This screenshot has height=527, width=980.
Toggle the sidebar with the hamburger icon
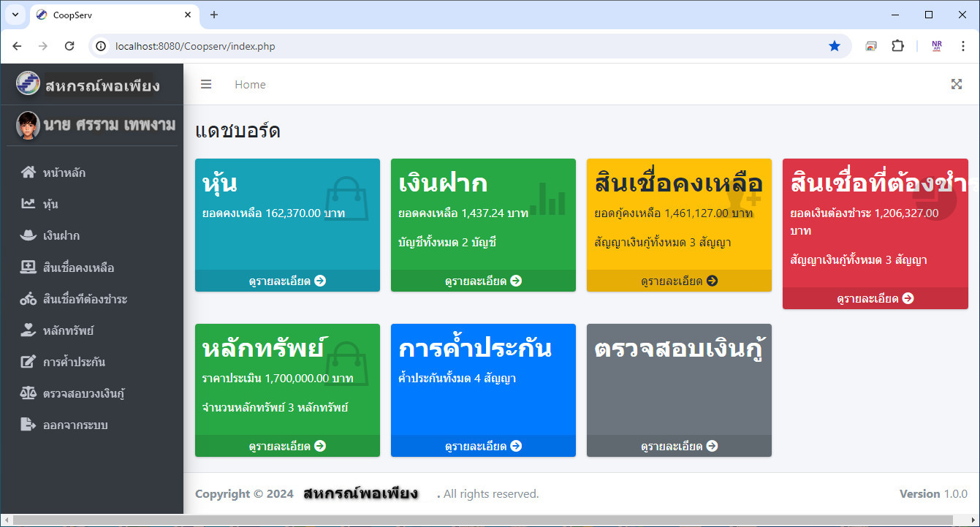tap(206, 85)
